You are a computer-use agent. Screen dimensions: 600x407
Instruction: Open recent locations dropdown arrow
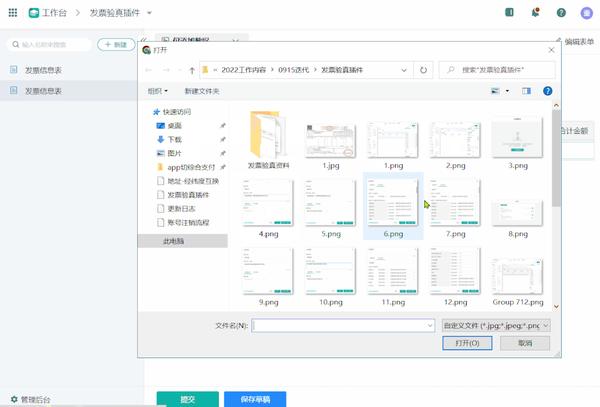[x=179, y=70]
